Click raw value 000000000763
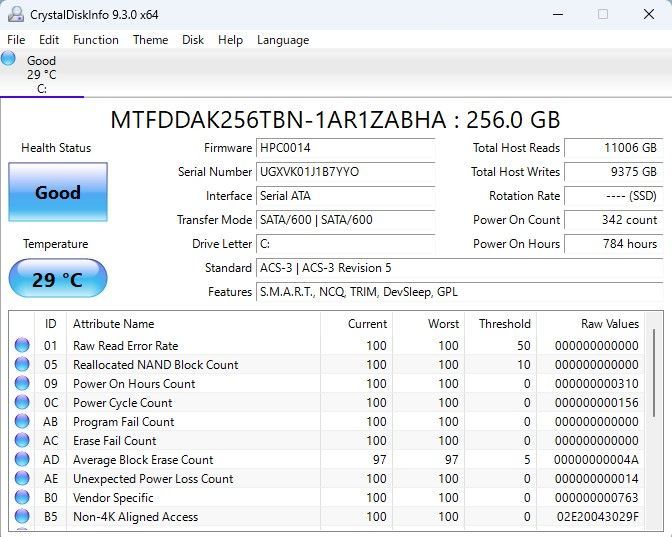The width and height of the screenshot is (672, 537). click(597, 497)
